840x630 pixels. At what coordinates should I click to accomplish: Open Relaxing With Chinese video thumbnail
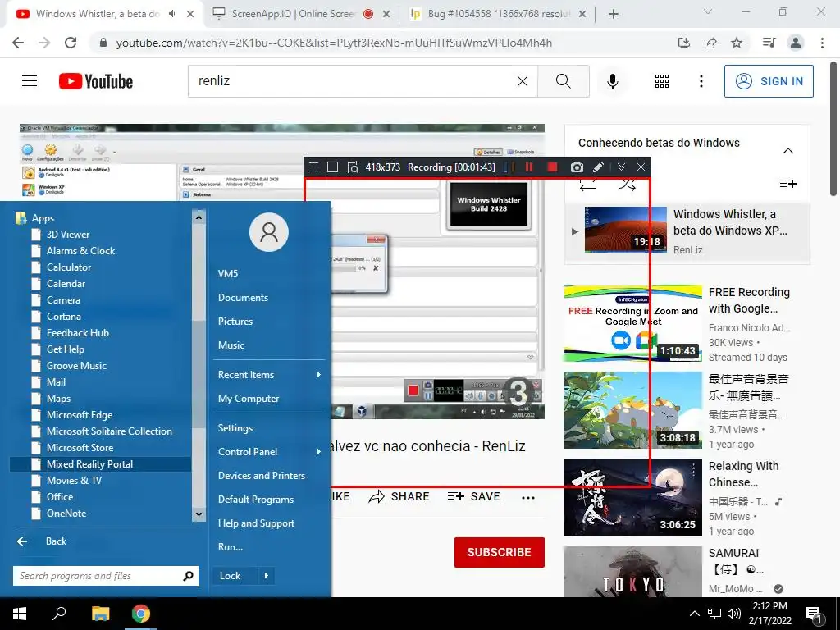pos(632,496)
